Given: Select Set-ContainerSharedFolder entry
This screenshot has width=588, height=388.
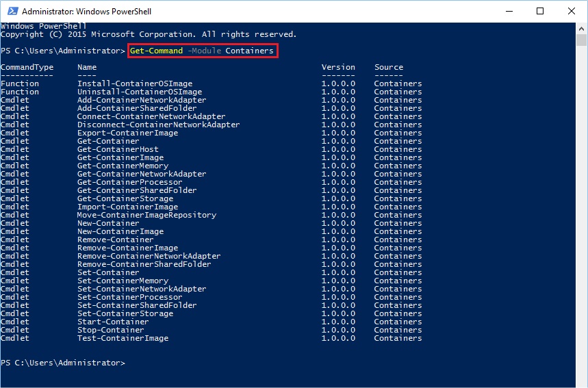Looking at the screenshot, I should (x=137, y=305).
